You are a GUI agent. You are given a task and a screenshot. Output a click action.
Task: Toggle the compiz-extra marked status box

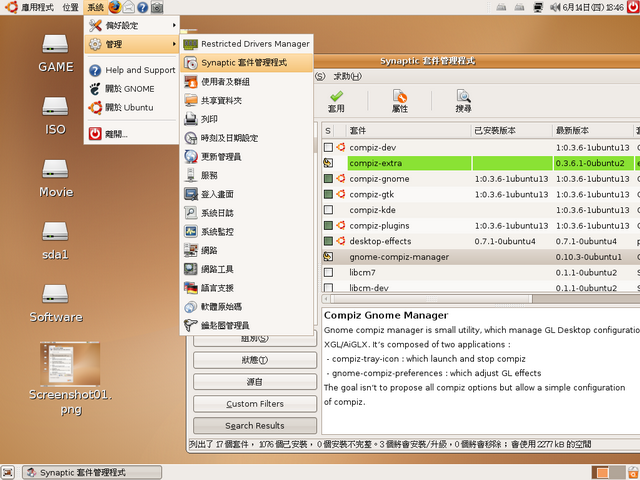328,163
